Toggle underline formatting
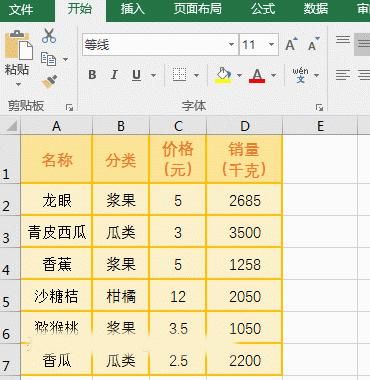Image resolution: width=370 pixels, height=380 pixels. (136, 75)
